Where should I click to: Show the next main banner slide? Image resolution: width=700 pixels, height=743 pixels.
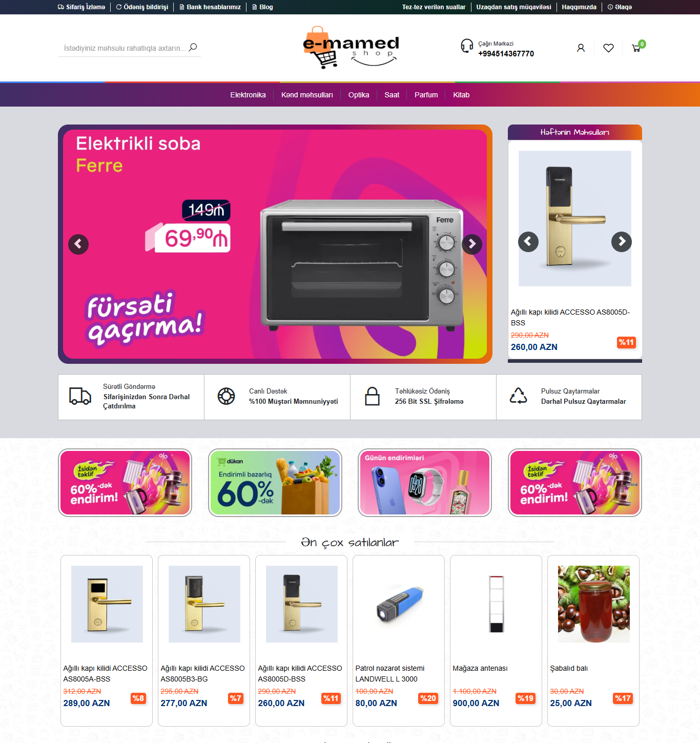tap(472, 244)
